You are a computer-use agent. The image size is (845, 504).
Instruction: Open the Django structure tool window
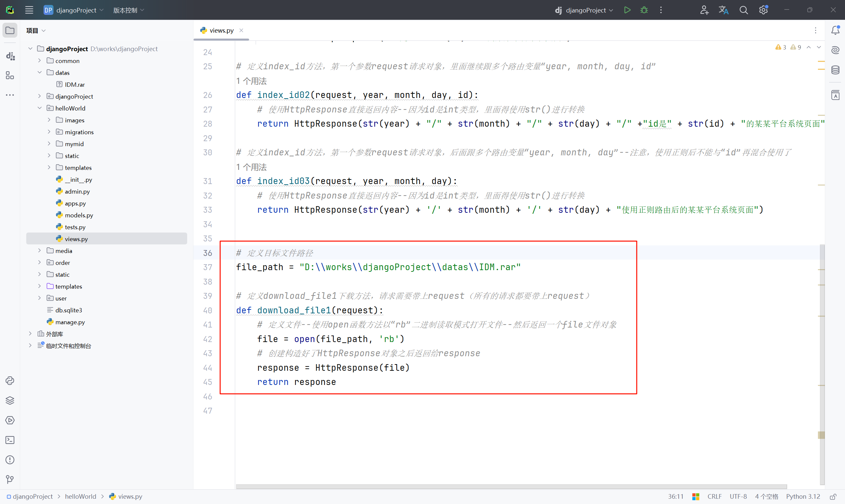point(10,56)
